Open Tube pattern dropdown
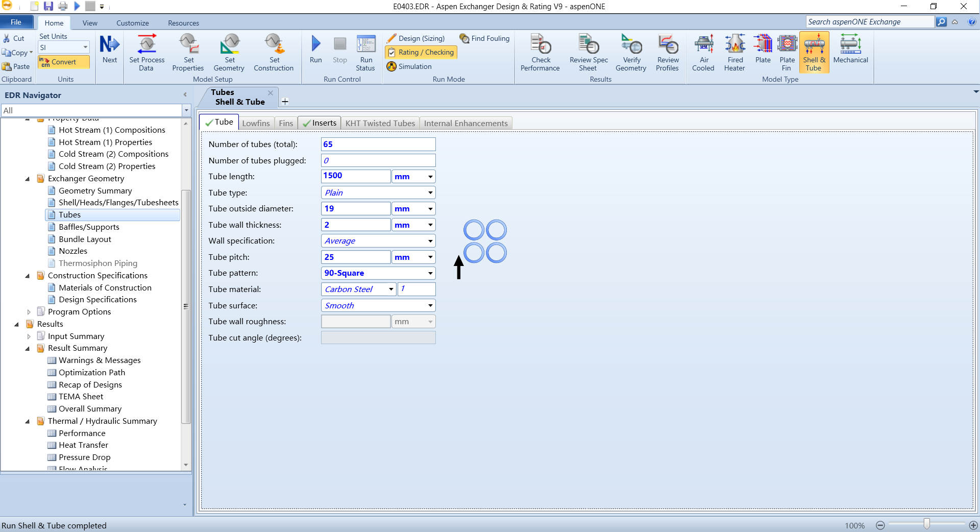 pyautogui.click(x=430, y=273)
